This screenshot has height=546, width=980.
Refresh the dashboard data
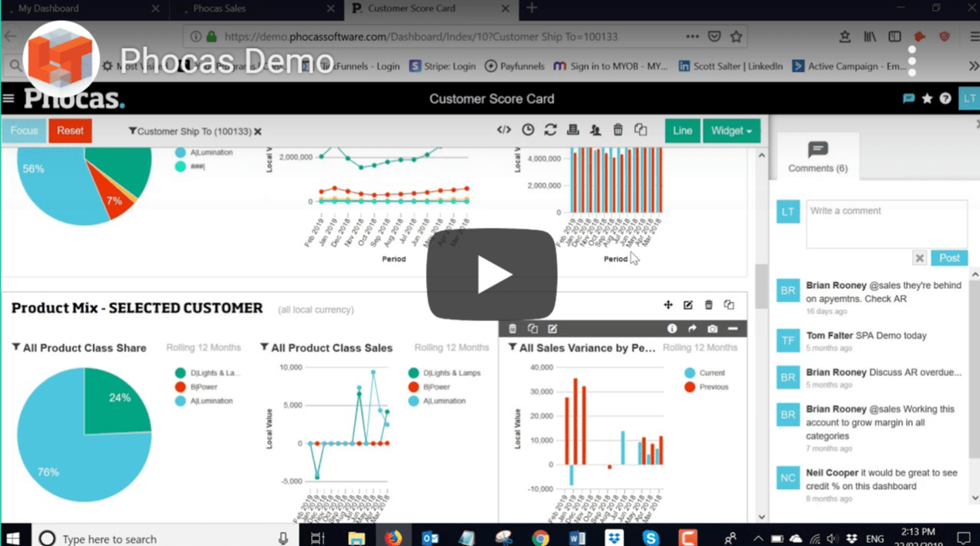click(550, 130)
